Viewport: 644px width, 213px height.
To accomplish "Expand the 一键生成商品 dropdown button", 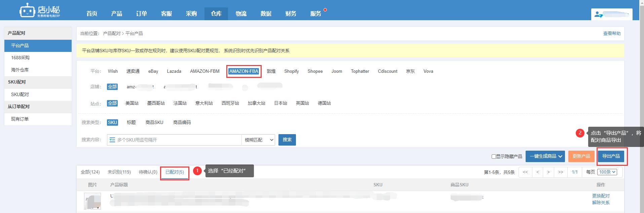I will (545, 156).
